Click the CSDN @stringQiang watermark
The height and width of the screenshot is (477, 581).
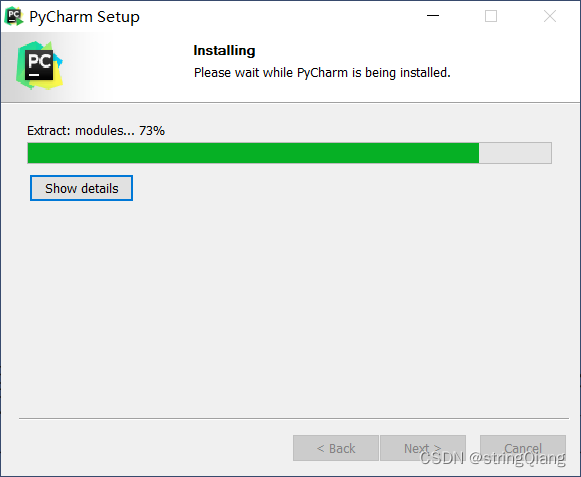493,458
